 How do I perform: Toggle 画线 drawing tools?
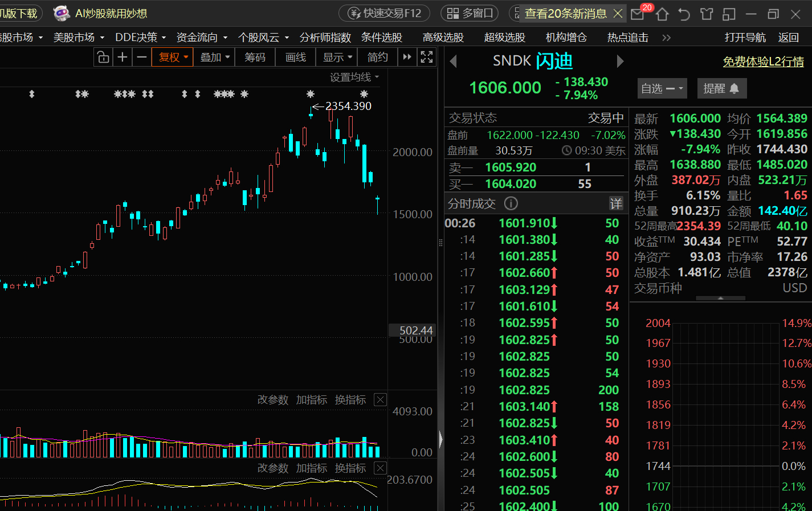point(296,57)
